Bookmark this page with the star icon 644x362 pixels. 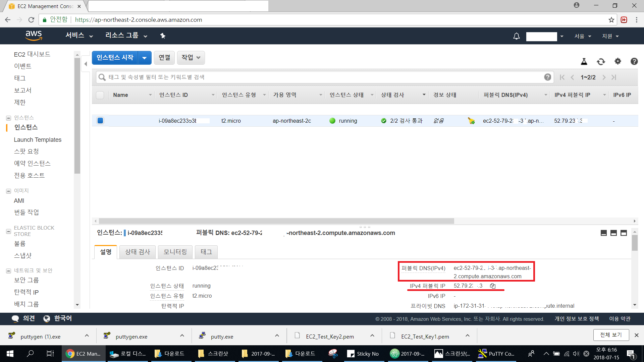(x=611, y=20)
